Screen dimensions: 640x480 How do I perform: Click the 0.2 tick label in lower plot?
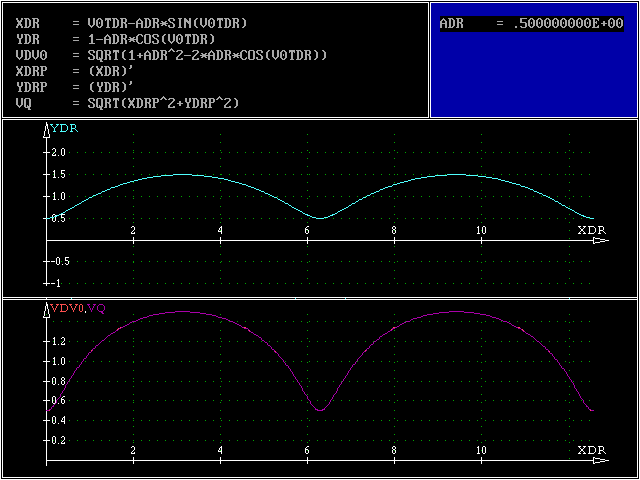(x=58, y=440)
